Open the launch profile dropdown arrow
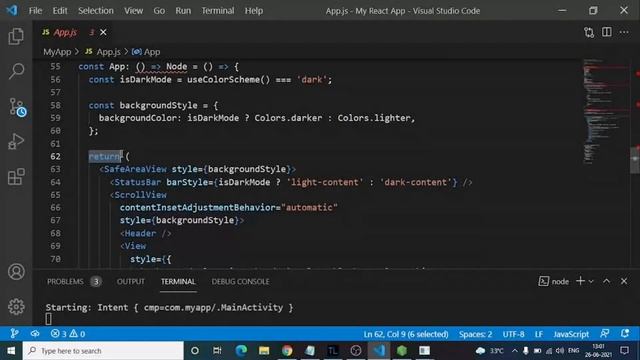The width and height of the screenshot is (640, 360). (x=591, y=281)
